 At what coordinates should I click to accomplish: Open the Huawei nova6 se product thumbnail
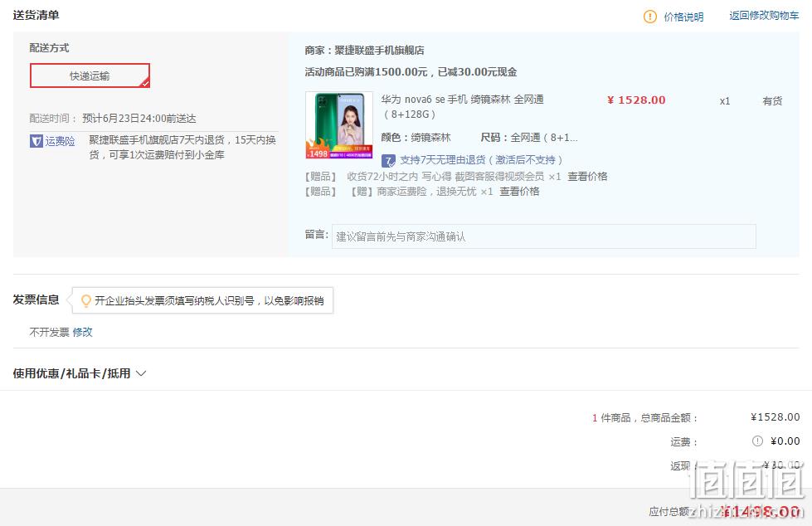coord(339,125)
